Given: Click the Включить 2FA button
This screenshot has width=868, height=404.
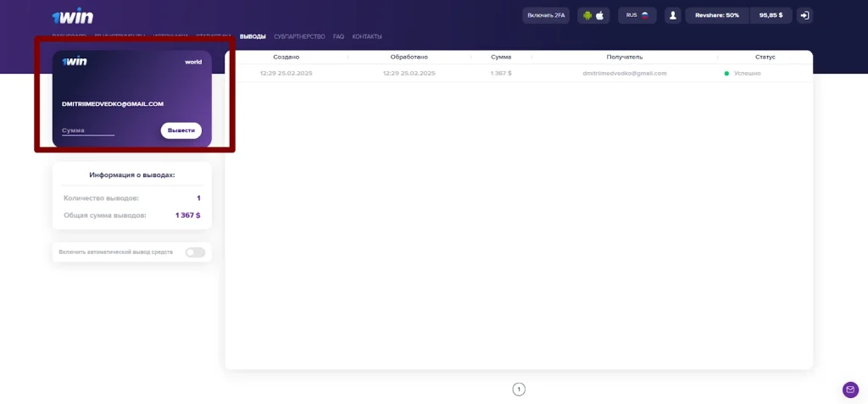Looking at the screenshot, I should click(x=547, y=15).
